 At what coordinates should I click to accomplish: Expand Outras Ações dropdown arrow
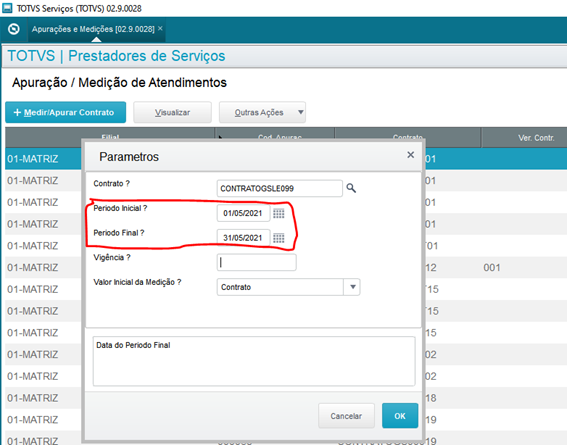[300, 112]
